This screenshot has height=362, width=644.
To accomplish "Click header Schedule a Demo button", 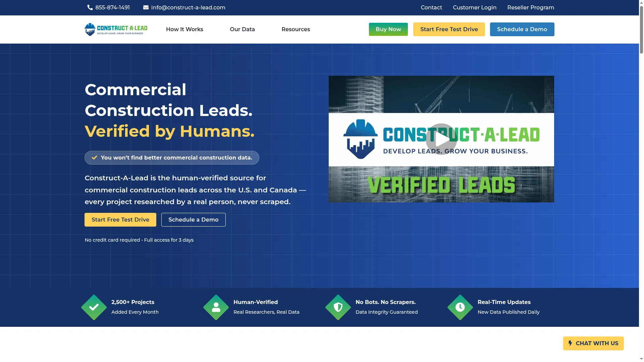I will click(x=522, y=29).
